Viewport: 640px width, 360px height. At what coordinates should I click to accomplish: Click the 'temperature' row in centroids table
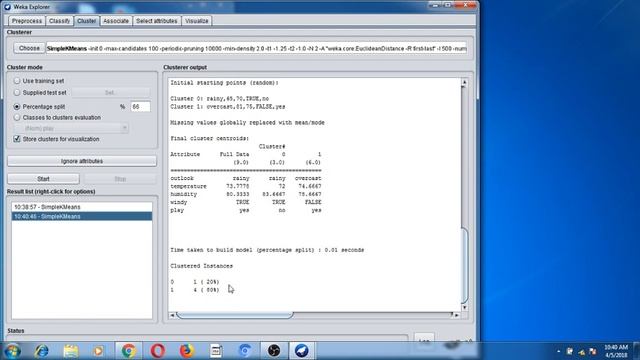coord(246,186)
